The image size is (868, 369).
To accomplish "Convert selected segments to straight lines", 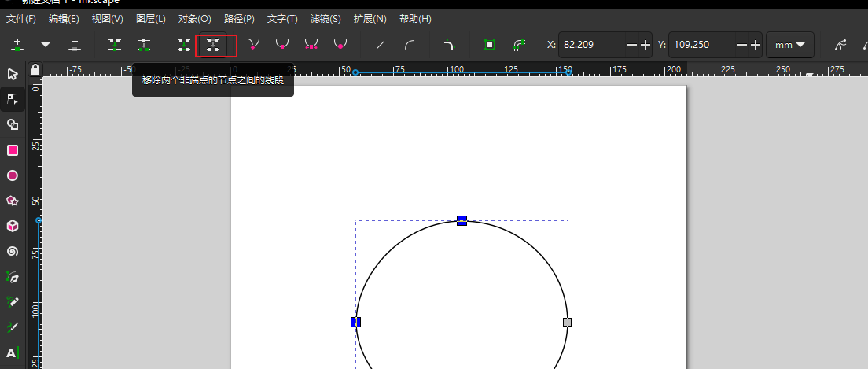I will tap(381, 45).
